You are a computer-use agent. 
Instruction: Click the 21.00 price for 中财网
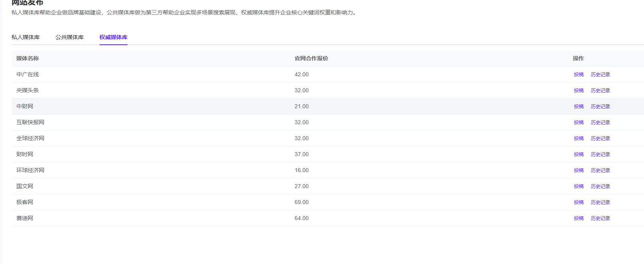coord(301,107)
